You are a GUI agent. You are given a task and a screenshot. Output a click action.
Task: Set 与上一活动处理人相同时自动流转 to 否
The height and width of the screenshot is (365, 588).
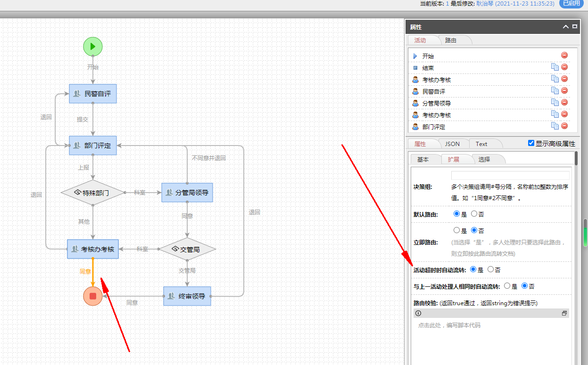click(524, 285)
